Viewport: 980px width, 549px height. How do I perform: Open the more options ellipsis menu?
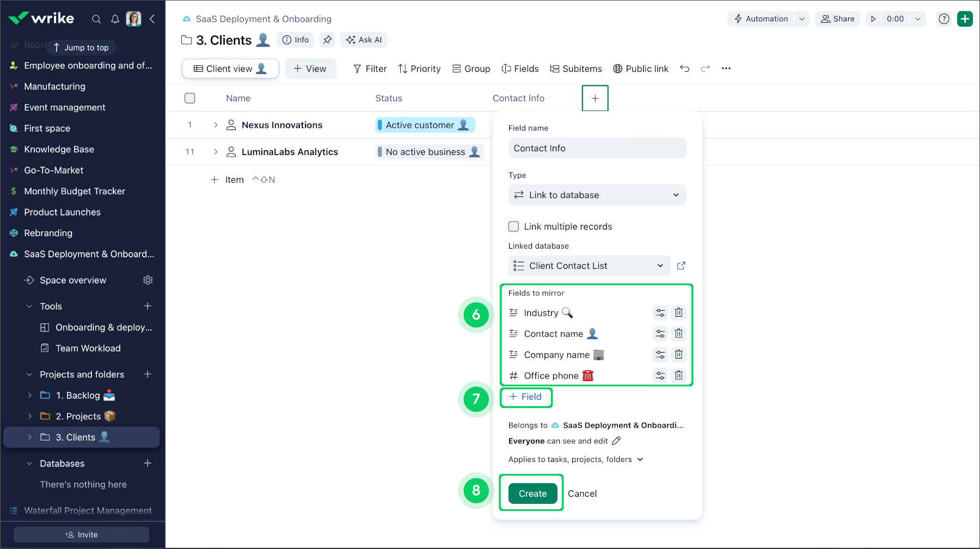click(726, 69)
